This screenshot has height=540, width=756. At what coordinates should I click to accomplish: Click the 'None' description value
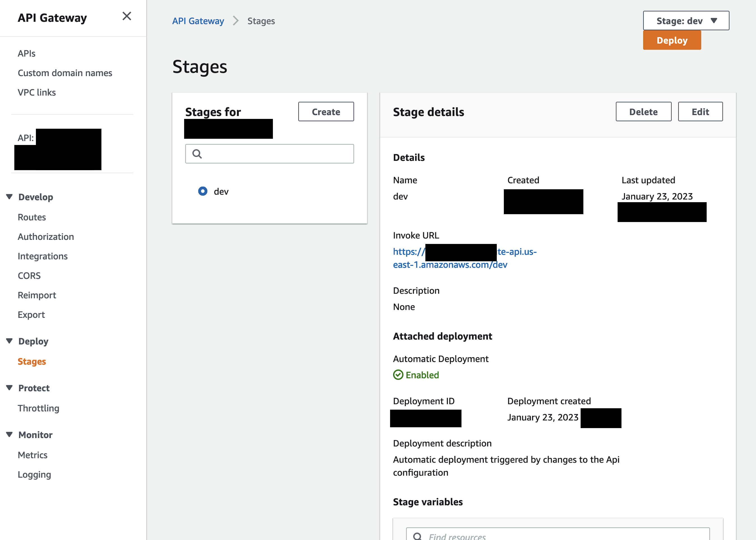tap(404, 306)
